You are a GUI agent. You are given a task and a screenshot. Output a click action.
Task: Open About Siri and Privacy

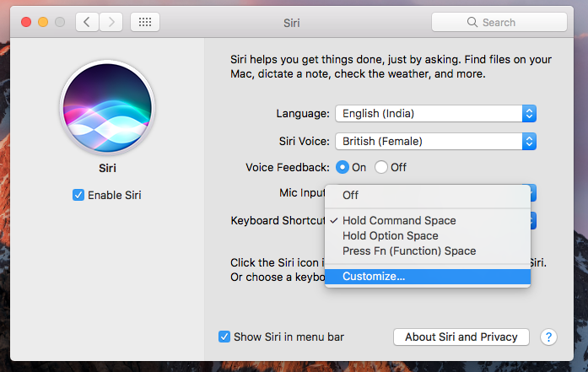tap(461, 337)
